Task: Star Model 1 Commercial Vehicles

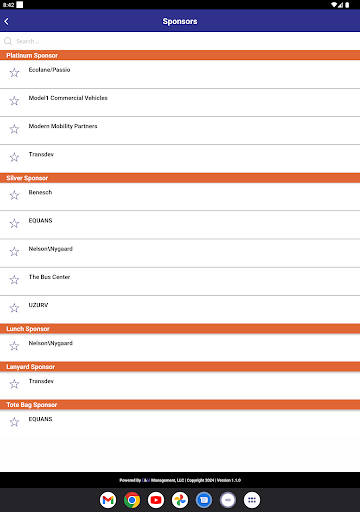Action: coord(14,101)
